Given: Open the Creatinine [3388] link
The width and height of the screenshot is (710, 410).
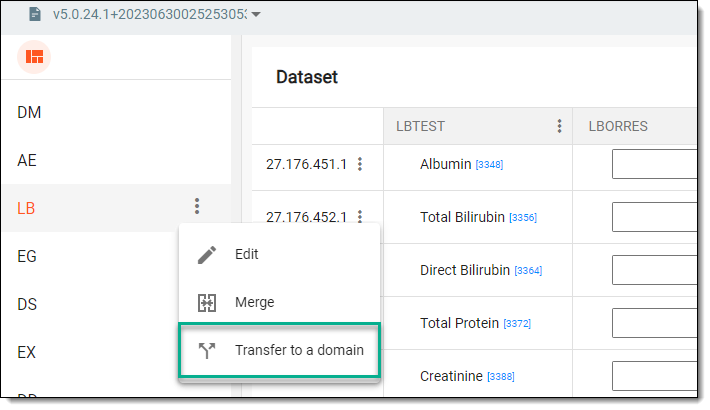Looking at the screenshot, I should point(501,376).
